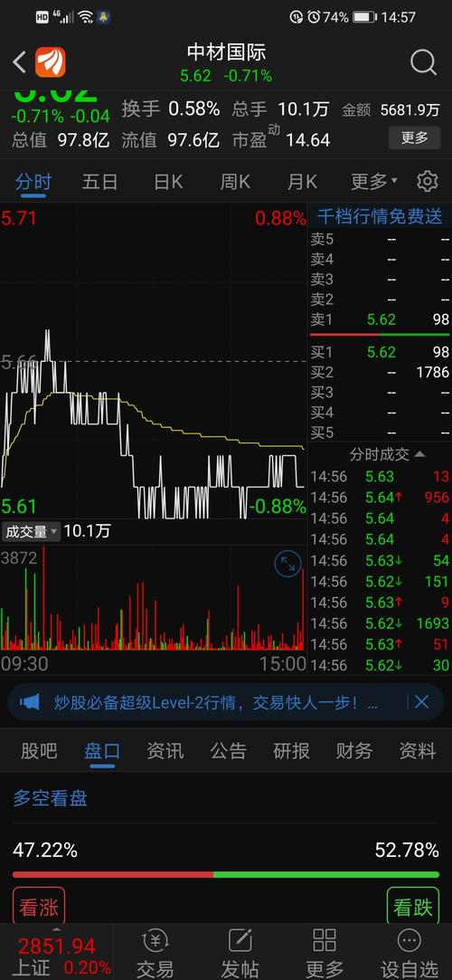
Task: Tap the 换手 0.58% value
Action: (194, 109)
